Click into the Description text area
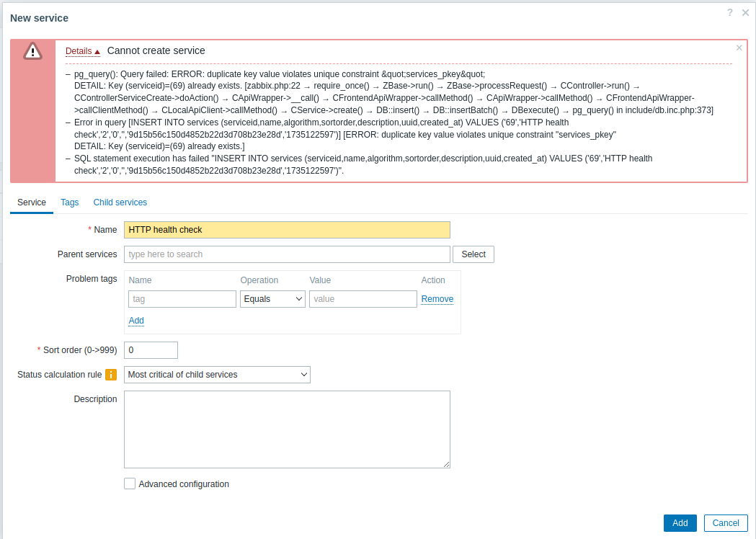Image resolution: width=756 pixels, height=539 pixels. (287, 429)
